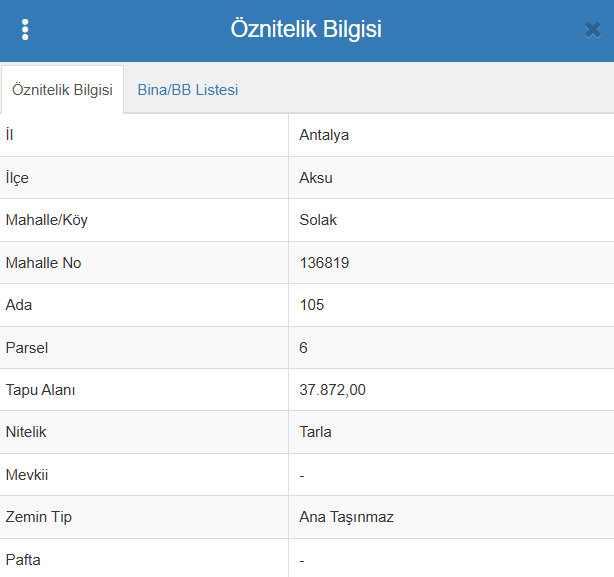Click the Ada value 105
614x577 pixels.
pos(312,305)
